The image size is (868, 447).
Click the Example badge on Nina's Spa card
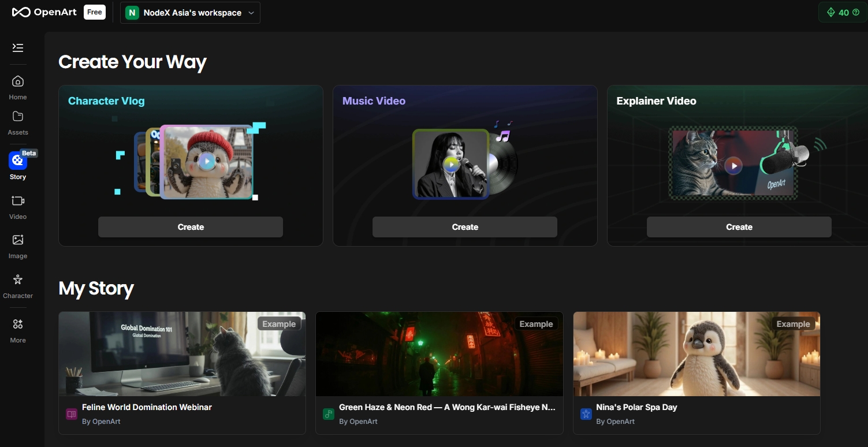coord(793,324)
